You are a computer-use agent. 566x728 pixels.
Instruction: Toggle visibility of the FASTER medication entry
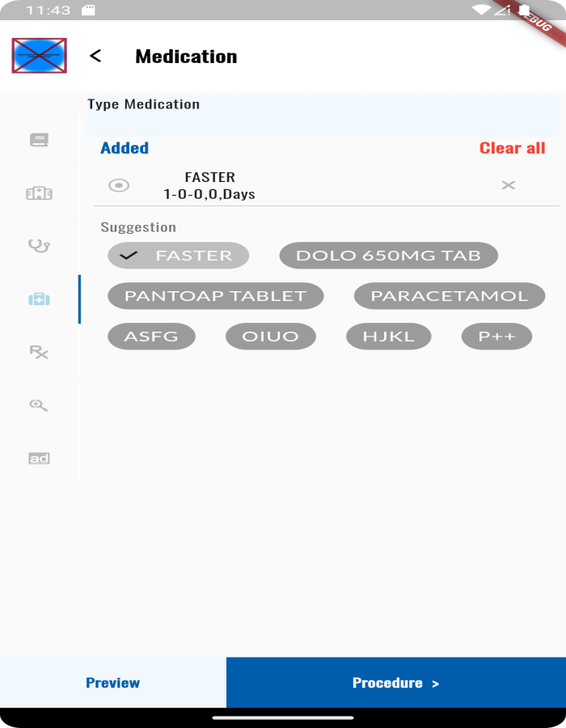118,185
